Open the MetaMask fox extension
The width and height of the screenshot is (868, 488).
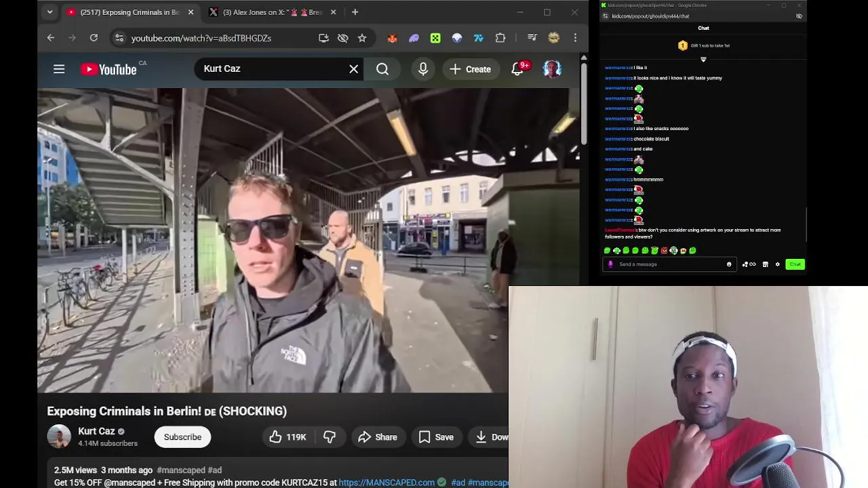(392, 38)
